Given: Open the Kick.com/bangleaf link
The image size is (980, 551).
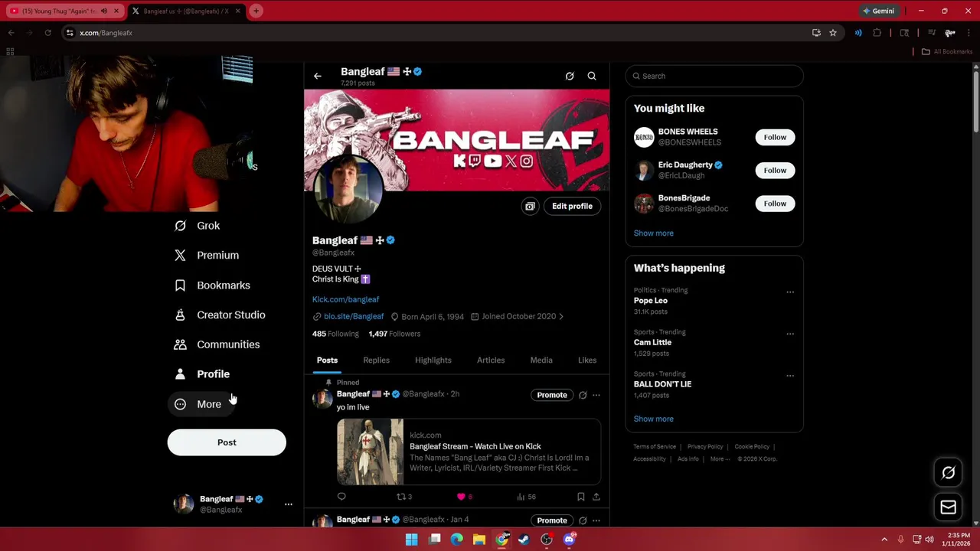Looking at the screenshot, I should point(345,299).
